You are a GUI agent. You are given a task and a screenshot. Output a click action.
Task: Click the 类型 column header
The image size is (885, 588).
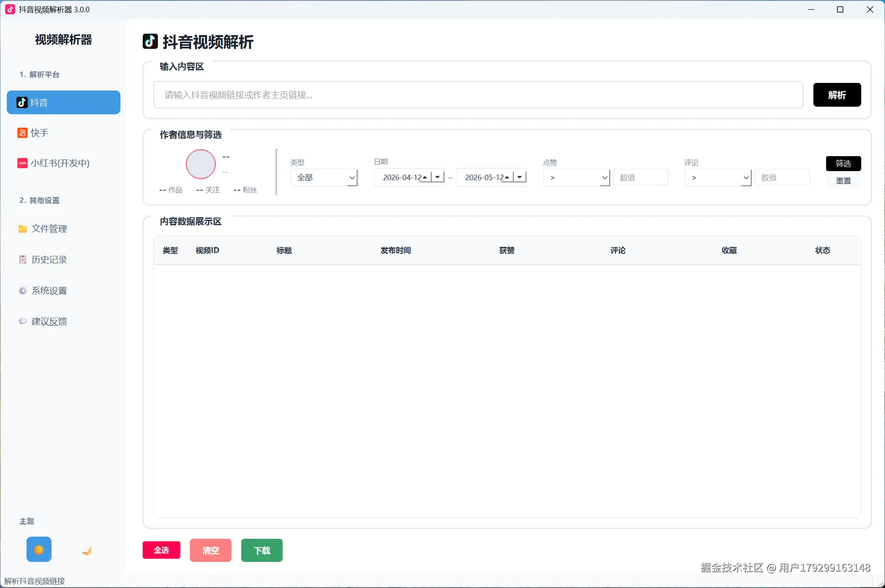170,250
